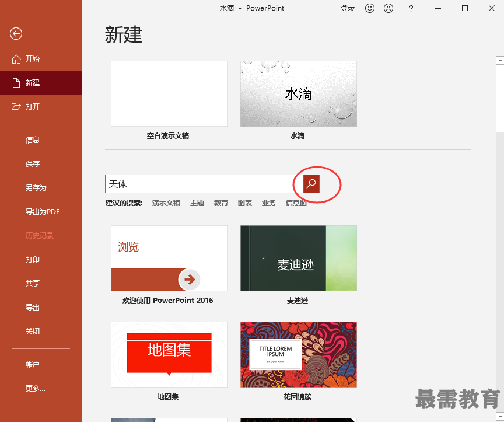
Task: Select the 地图集 template thumbnail
Action: [x=169, y=354]
